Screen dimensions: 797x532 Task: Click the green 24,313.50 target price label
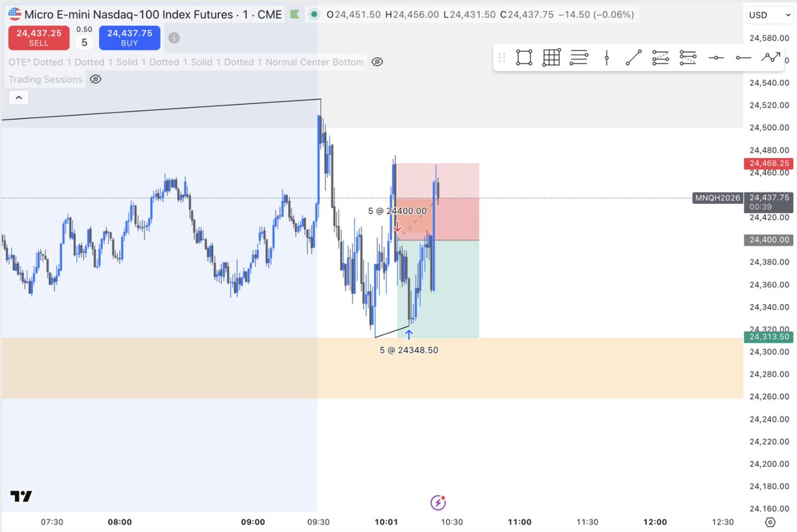tap(770, 337)
